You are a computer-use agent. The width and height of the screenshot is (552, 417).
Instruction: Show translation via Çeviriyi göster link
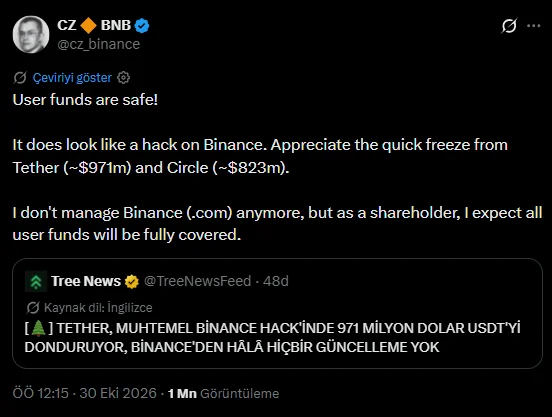click(x=72, y=77)
